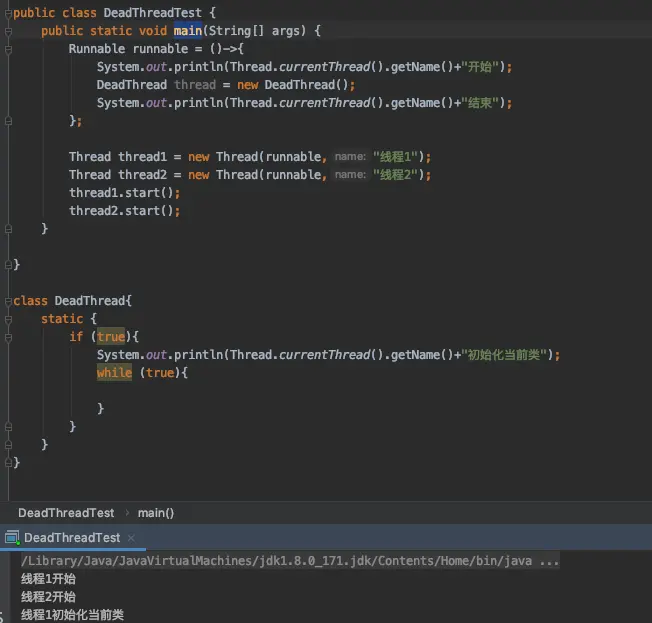This screenshot has height=623, width=652.
Task: Click the thread1.start() call line
Action: point(125,193)
